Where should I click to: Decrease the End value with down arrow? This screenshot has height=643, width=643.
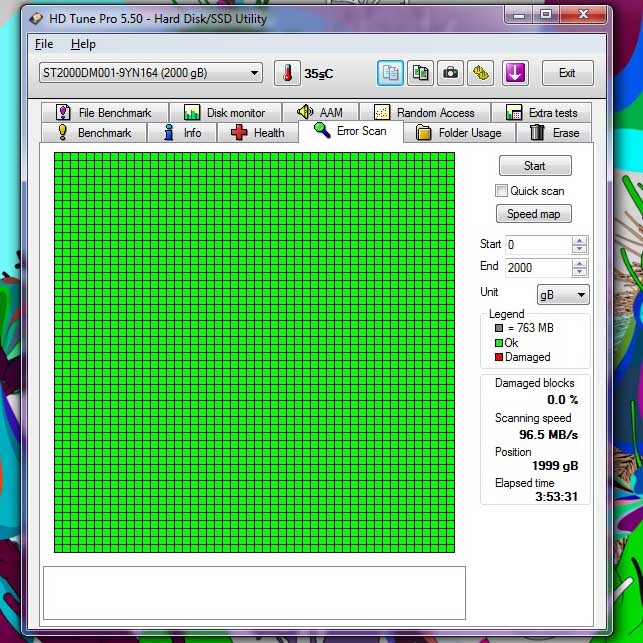coord(579,272)
